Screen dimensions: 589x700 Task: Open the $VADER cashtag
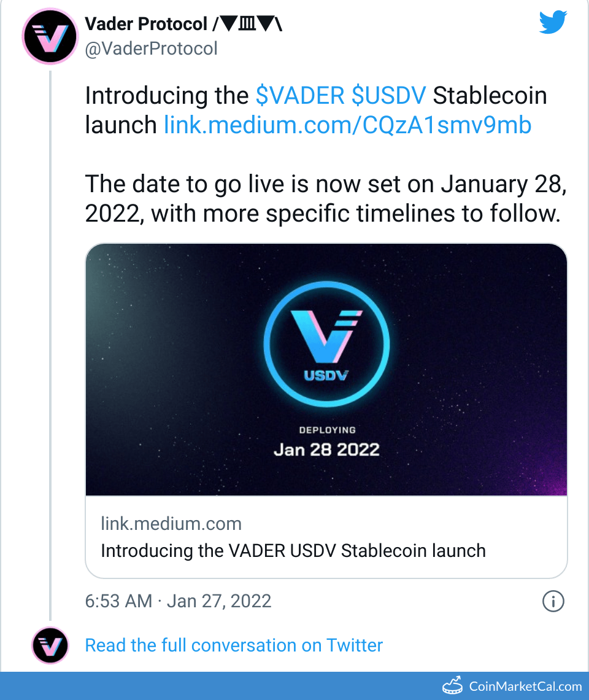(x=300, y=96)
